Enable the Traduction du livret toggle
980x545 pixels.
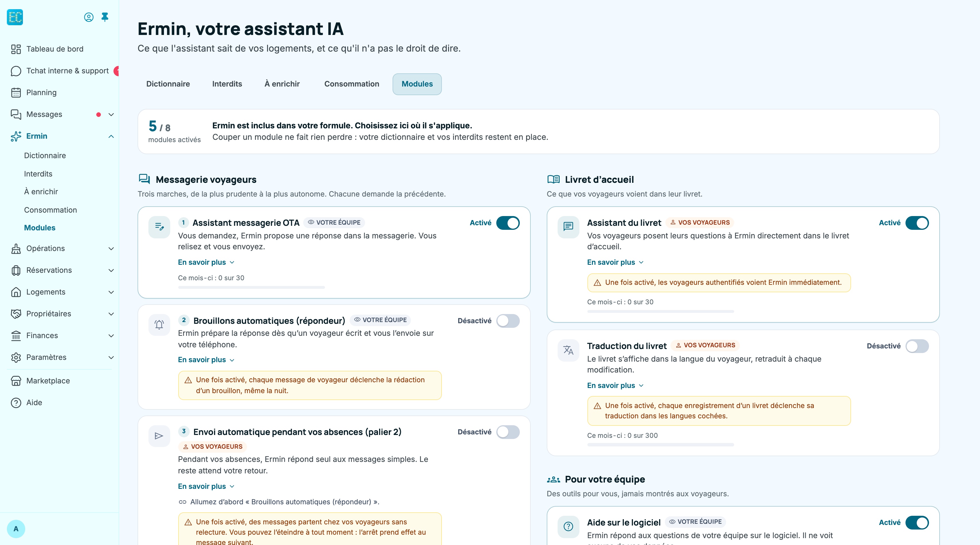click(917, 346)
